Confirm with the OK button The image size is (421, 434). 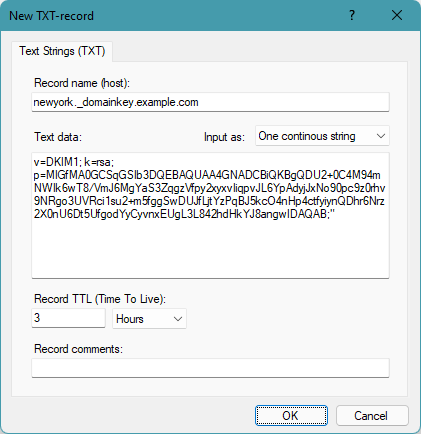pyautogui.click(x=291, y=416)
